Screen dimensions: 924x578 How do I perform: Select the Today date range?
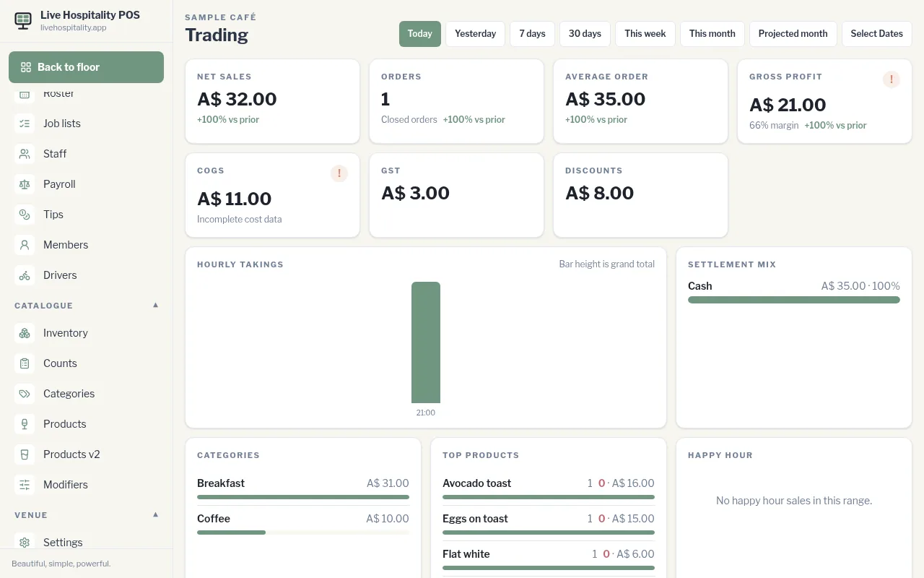point(420,34)
